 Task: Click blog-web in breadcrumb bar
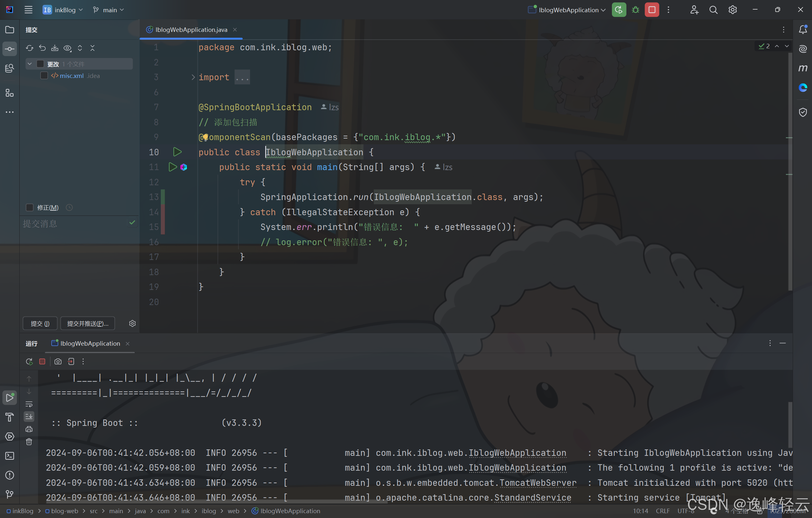point(62,511)
